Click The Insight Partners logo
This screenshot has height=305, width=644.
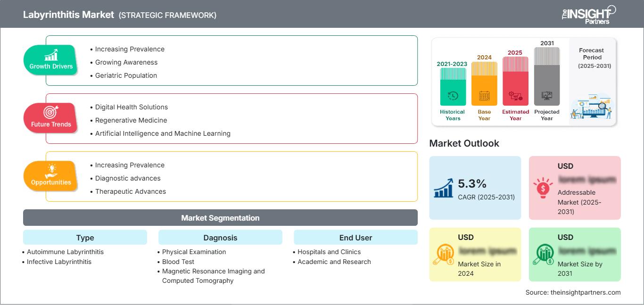coord(588,14)
